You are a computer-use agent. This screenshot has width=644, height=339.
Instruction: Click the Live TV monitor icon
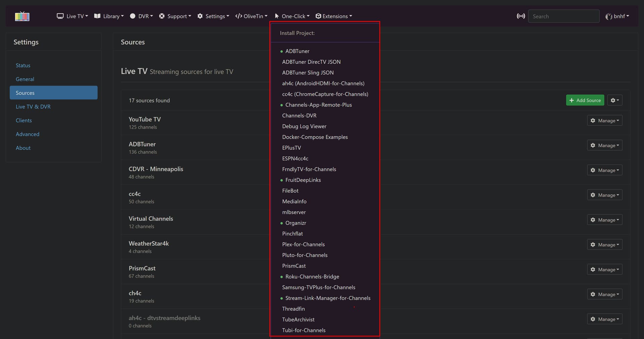tap(60, 16)
